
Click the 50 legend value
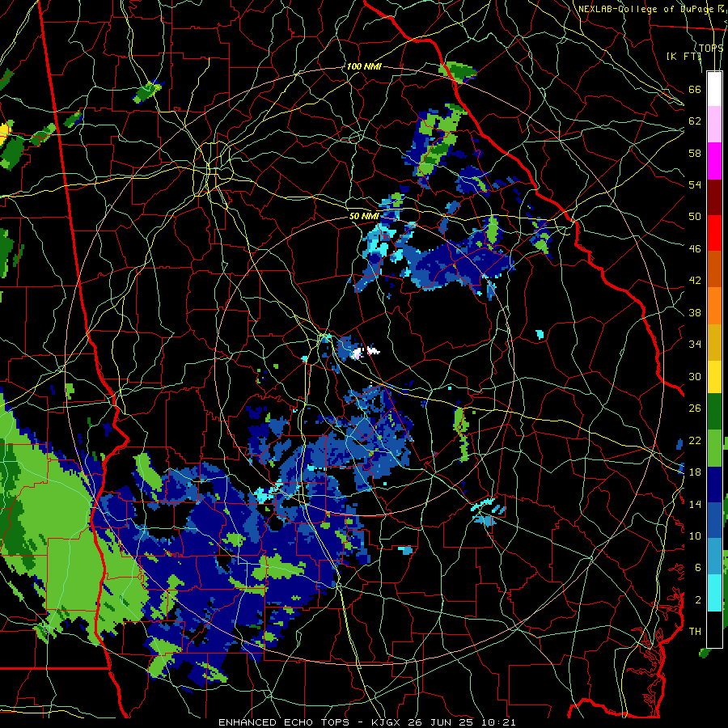click(x=695, y=216)
